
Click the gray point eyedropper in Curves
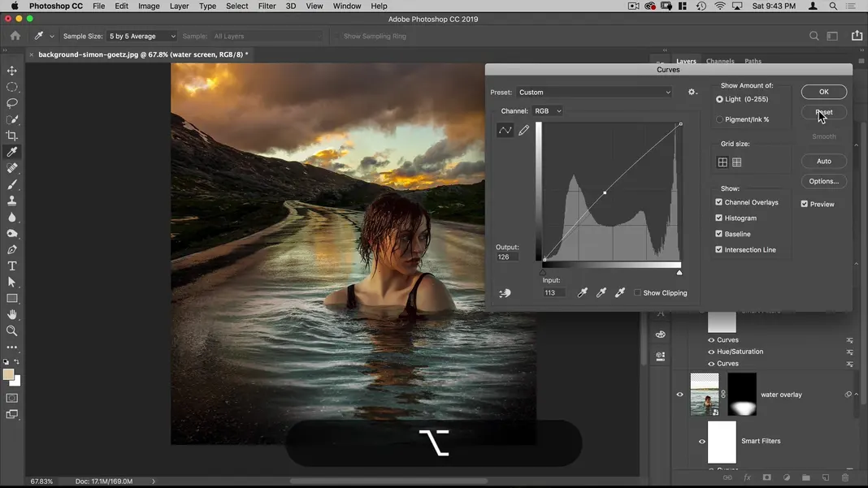tap(601, 292)
